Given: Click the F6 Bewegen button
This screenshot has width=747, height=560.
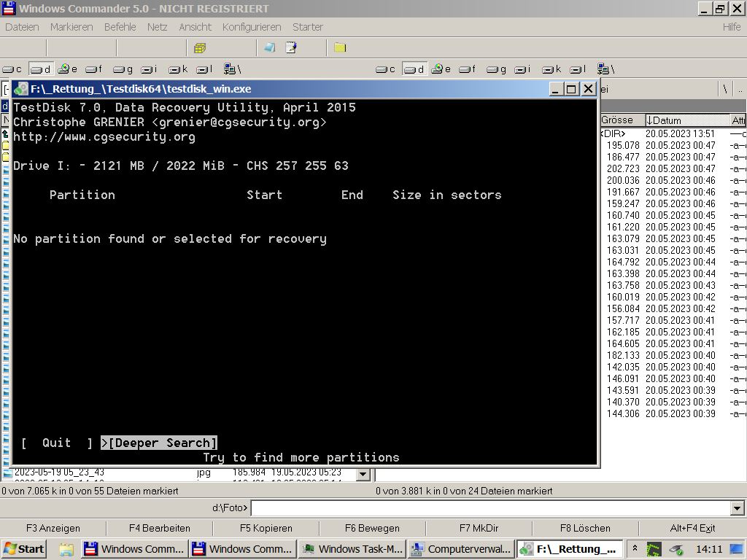Looking at the screenshot, I should click(372, 528).
